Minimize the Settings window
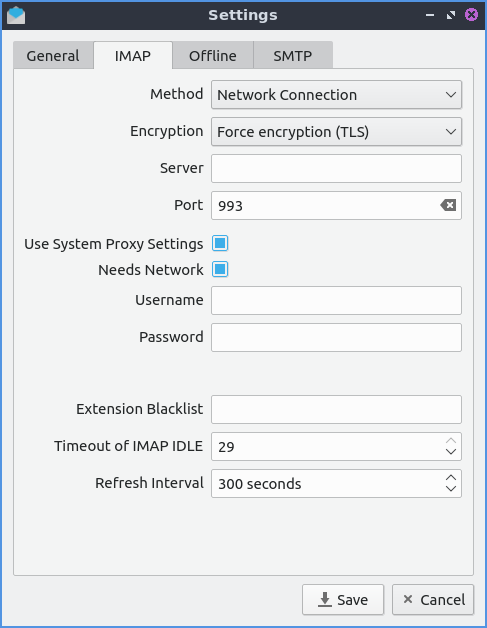Screen dimensions: 487x628 430,15
